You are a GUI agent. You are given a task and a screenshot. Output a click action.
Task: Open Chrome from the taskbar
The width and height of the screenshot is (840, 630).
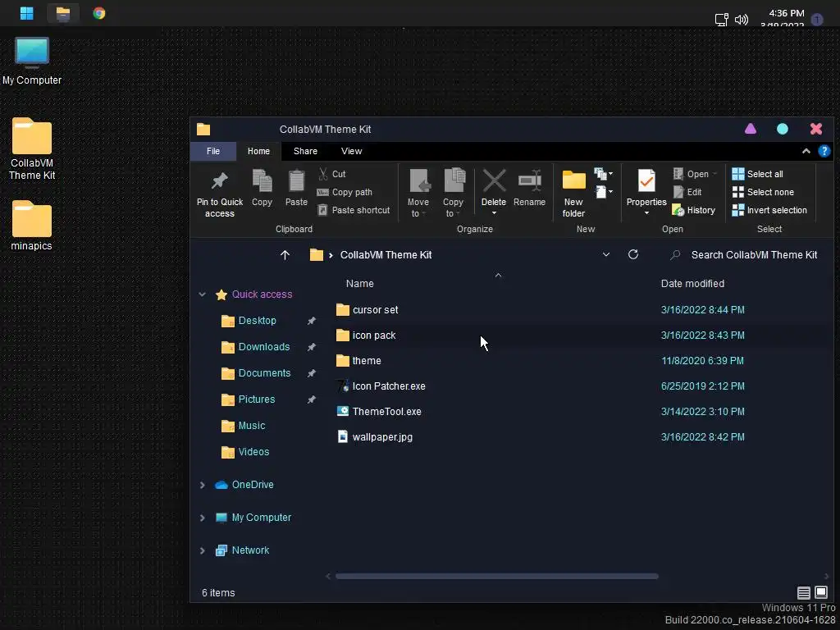click(x=98, y=13)
